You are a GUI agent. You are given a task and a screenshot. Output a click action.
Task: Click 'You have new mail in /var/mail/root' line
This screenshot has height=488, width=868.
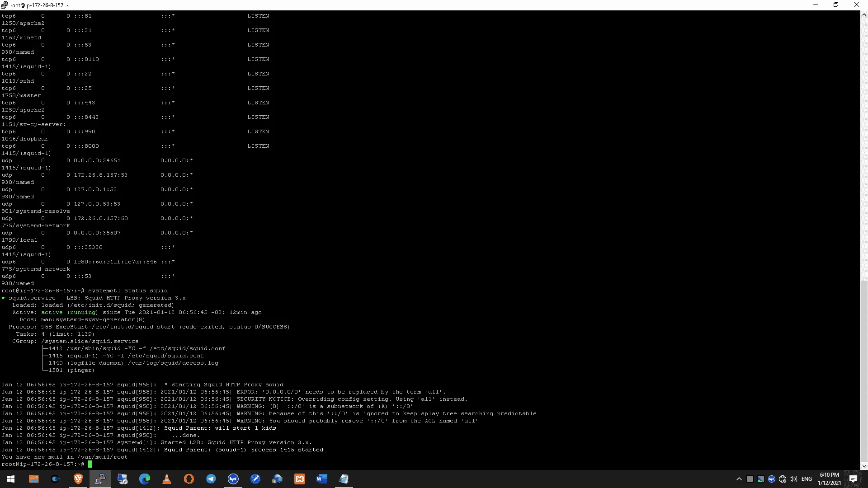[x=65, y=457]
